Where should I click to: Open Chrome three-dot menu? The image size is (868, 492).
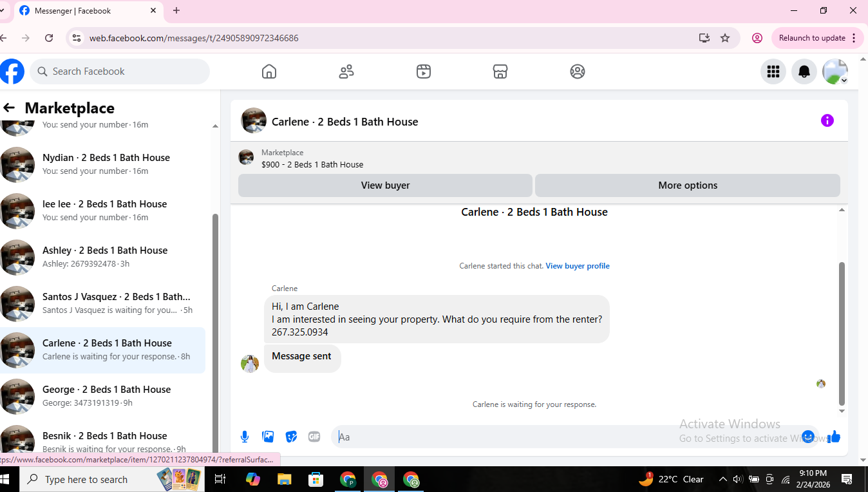tap(854, 38)
